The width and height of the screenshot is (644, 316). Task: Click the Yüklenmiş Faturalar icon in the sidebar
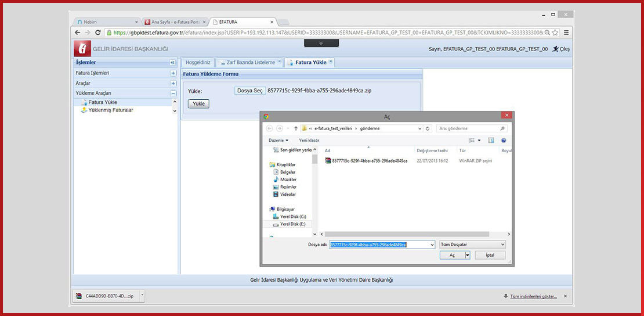pyautogui.click(x=84, y=110)
